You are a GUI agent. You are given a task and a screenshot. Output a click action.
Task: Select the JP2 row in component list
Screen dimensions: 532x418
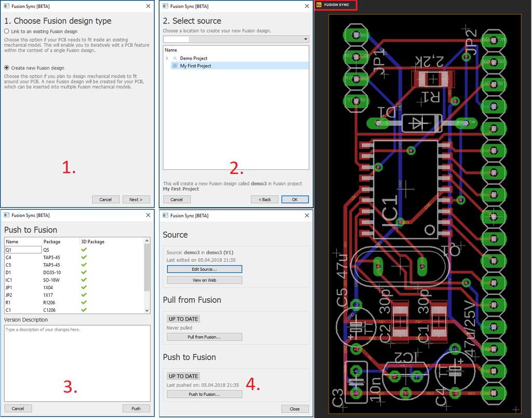(x=74, y=295)
